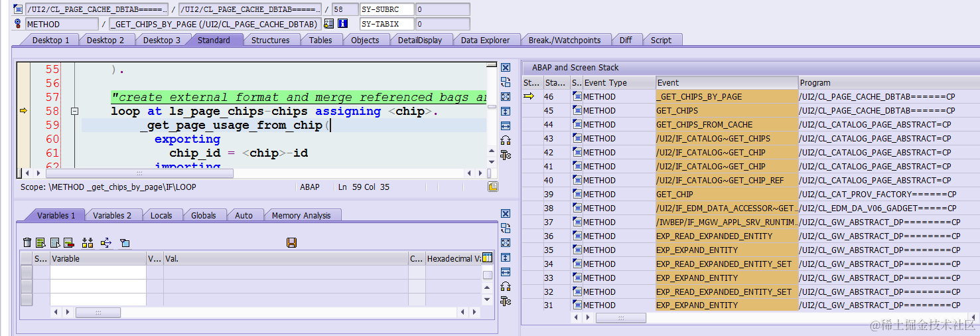Open source editor tool settings wrench icon

point(506,155)
